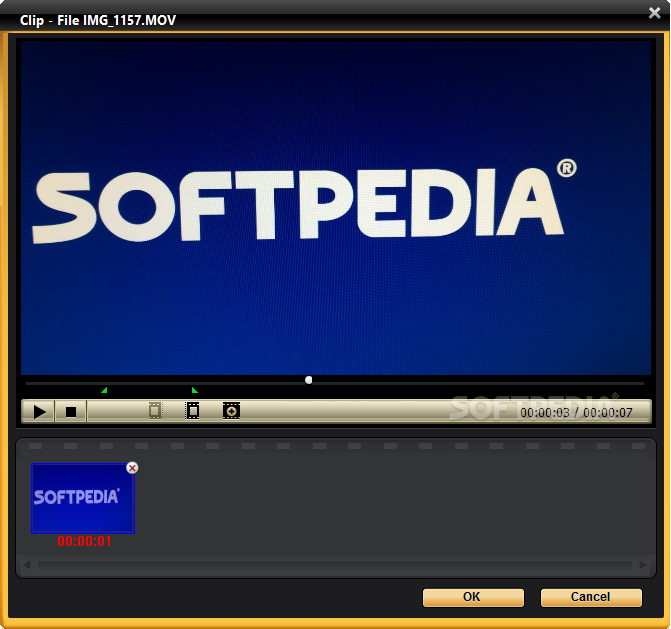Click right arrow of clip list scrollbar
The image size is (671, 629).
click(x=643, y=565)
